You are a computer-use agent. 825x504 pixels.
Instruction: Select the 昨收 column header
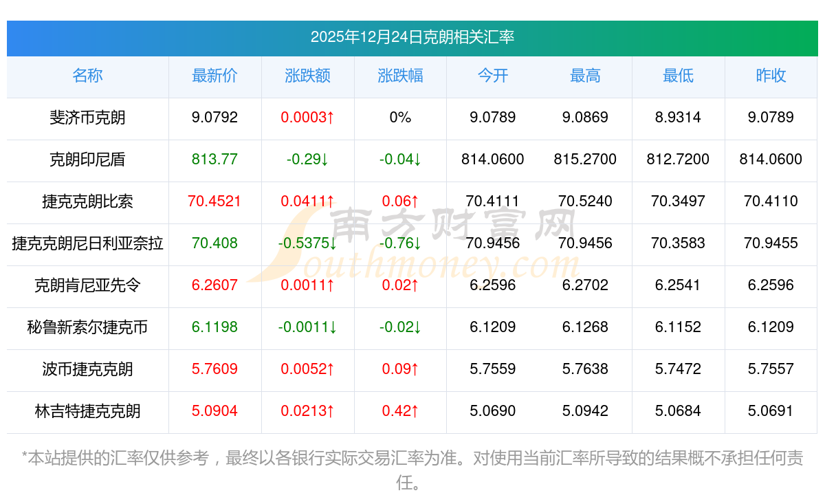pyautogui.click(x=771, y=76)
